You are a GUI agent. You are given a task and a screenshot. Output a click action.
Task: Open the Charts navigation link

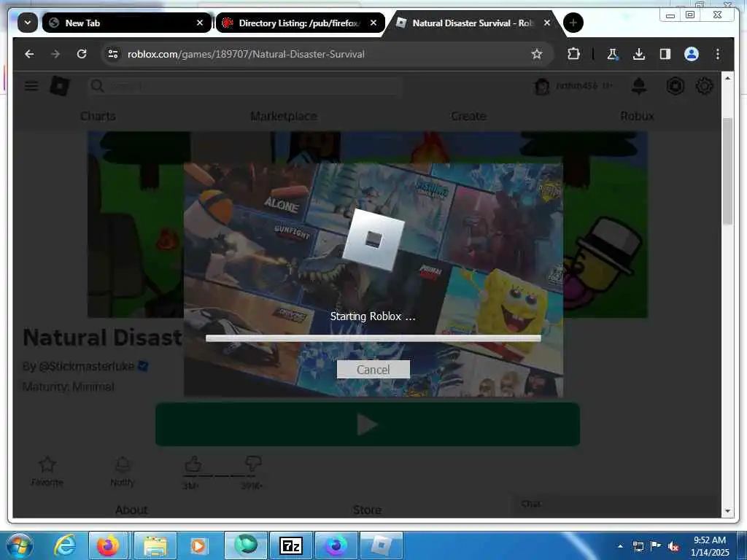click(98, 116)
